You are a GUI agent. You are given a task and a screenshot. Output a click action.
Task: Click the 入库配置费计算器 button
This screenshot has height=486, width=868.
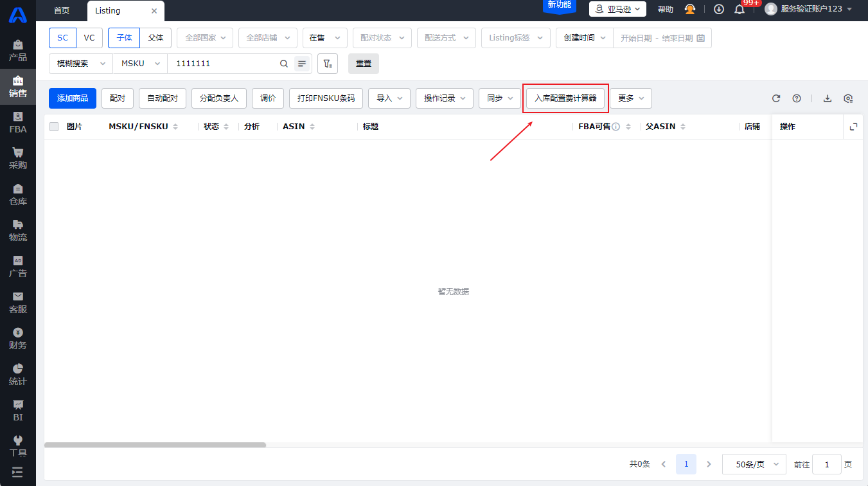565,98
